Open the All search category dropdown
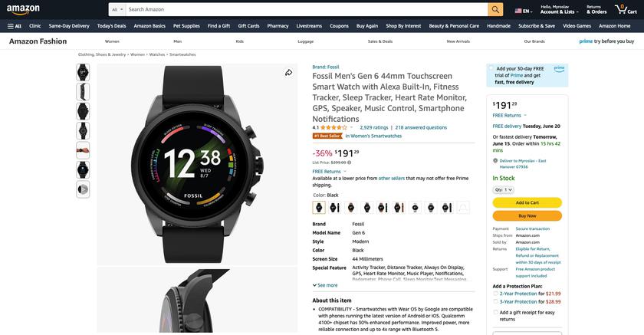Image resolution: width=644 pixels, height=335 pixels. (x=117, y=9)
